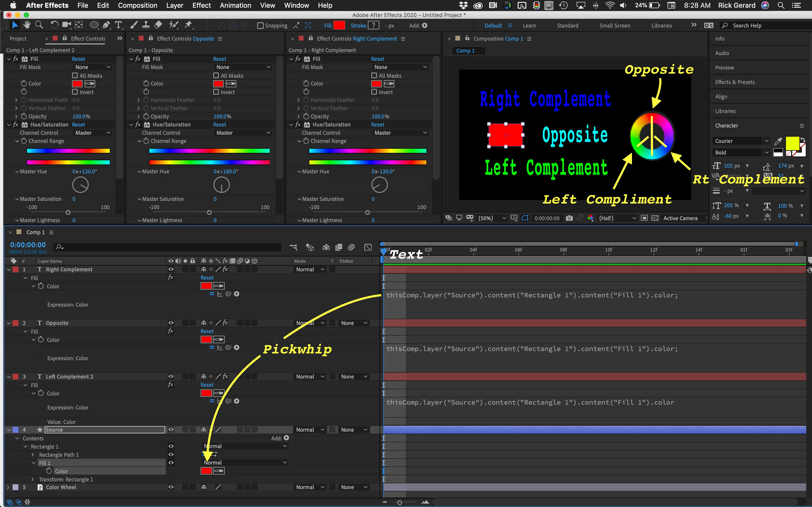Click the yellow fill color swatch in Character
Screen dimensions: 812x507
792,143
